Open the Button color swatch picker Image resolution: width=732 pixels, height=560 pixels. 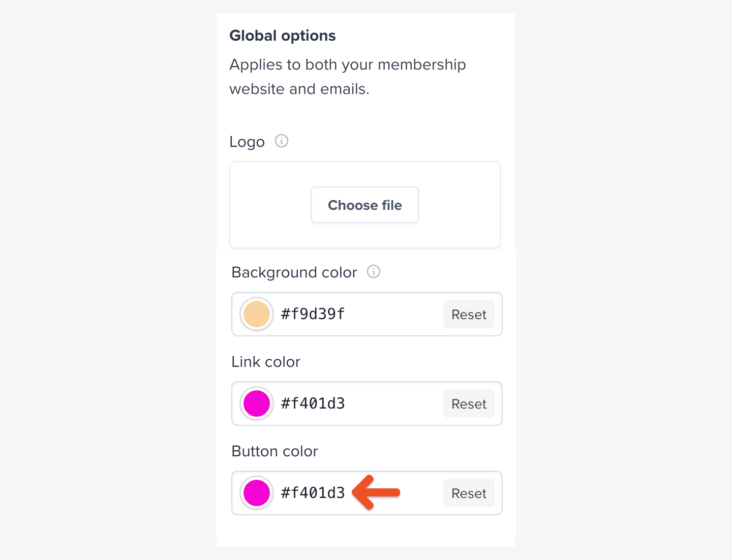click(257, 493)
